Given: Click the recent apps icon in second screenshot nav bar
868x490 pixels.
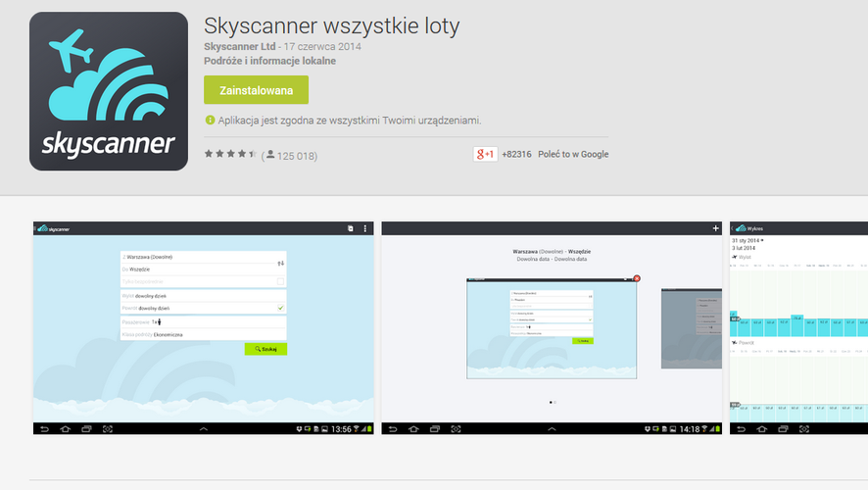Looking at the screenshot, I should coord(435,429).
